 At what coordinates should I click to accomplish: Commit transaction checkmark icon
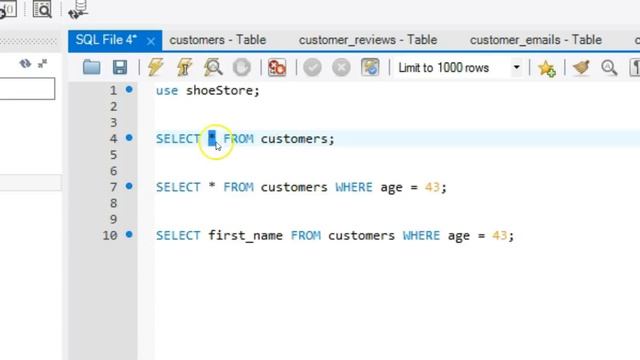pyautogui.click(x=312, y=67)
